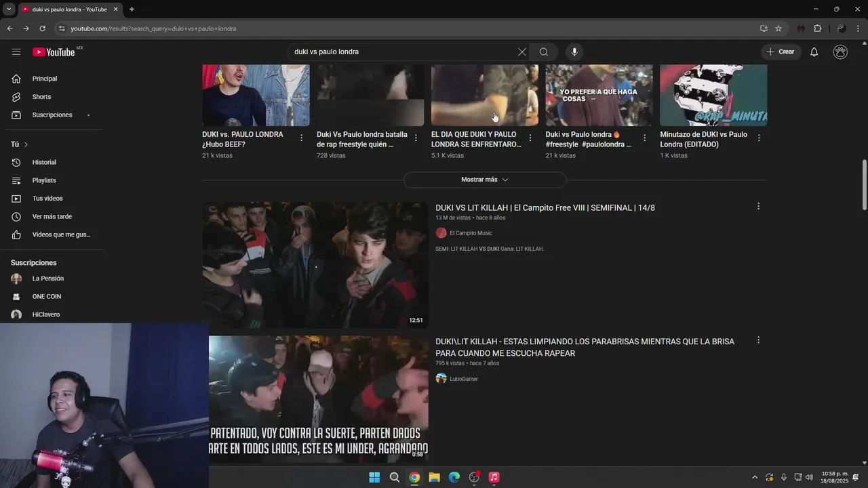The height and width of the screenshot is (488, 868).
Task: Play the ESTAS LIMPIANDO LOS PARABRISAS thumbnail
Action: coord(319,399)
